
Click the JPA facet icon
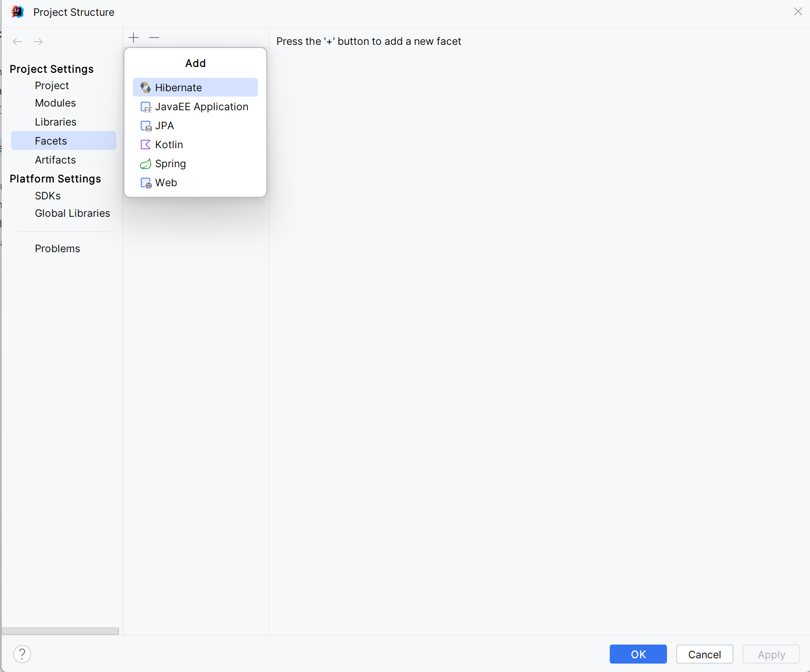click(146, 126)
